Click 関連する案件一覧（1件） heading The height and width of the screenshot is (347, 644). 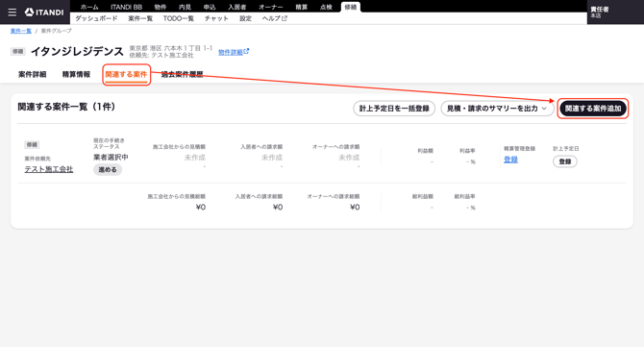tap(66, 107)
